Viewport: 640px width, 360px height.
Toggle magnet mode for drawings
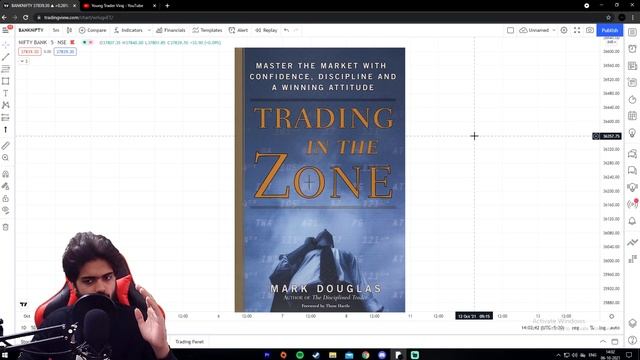[6, 174]
